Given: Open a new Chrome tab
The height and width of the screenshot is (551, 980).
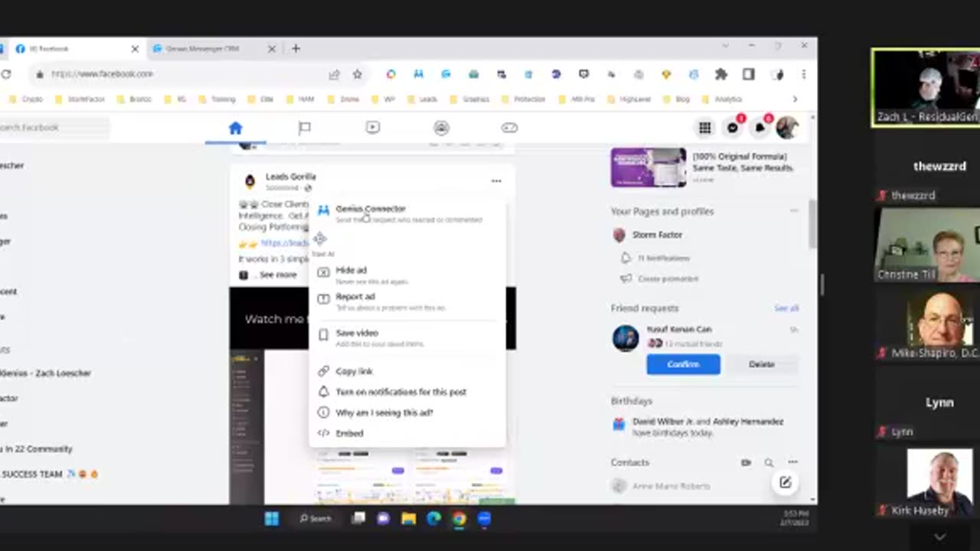Looking at the screenshot, I should tap(296, 48).
